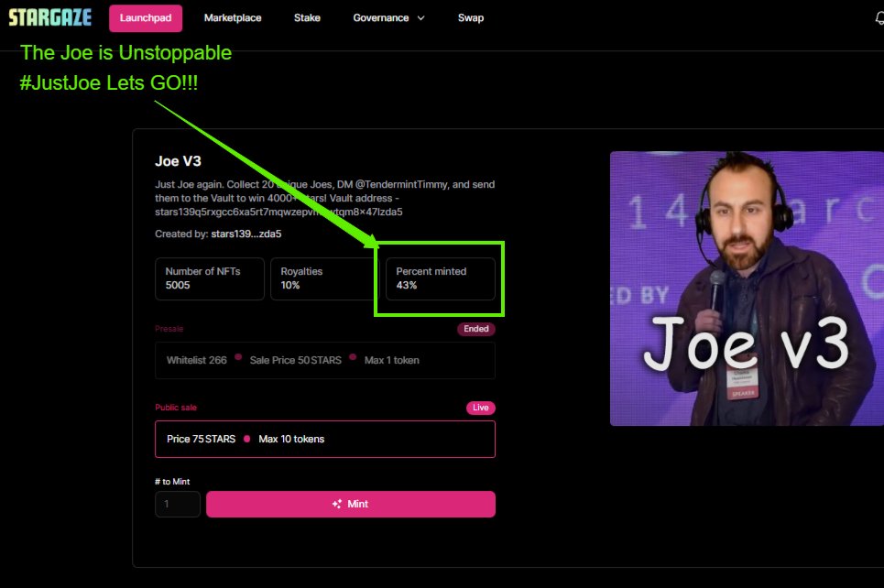Open the Stake page
The height and width of the screenshot is (588, 884).
pyautogui.click(x=307, y=18)
